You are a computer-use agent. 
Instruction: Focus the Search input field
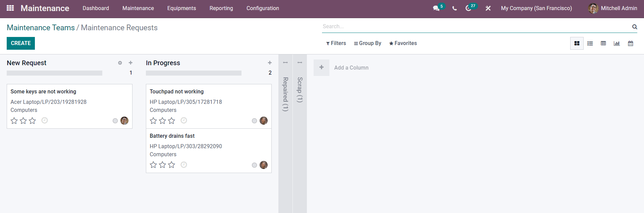pos(476,27)
